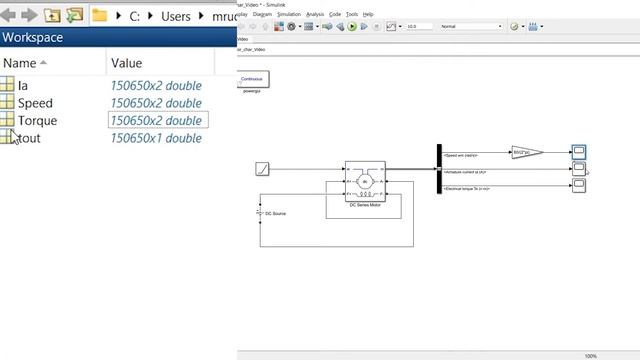Screen dimensions: 640x360
Task: Open Model Configuration Parameters gear icon
Action: click(x=291, y=27)
